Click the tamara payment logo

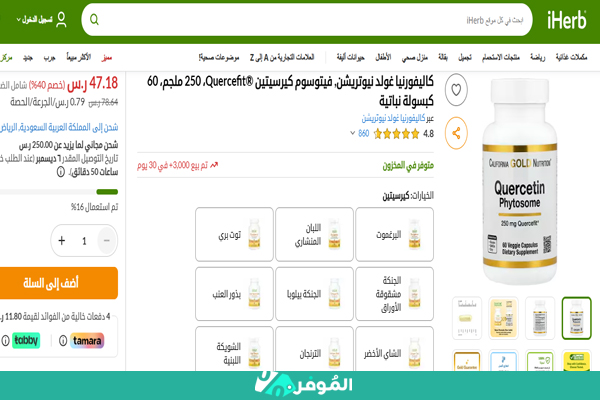(87, 340)
